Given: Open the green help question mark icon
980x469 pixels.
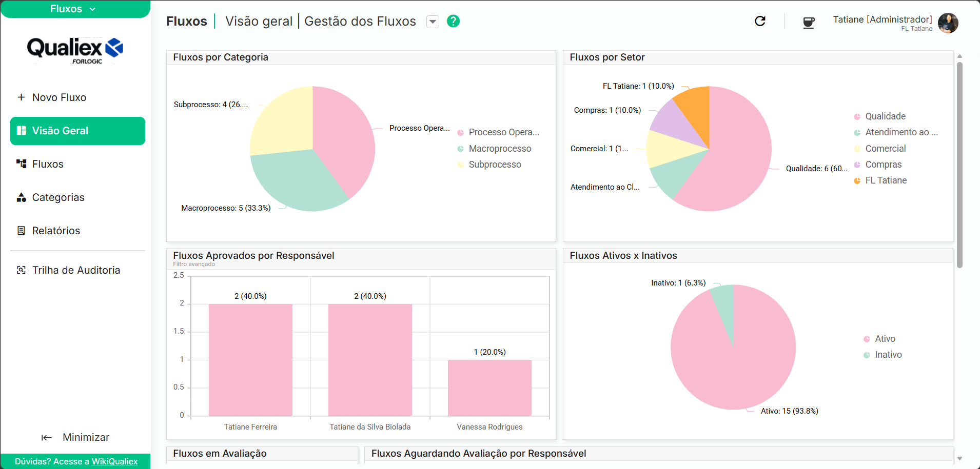Looking at the screenshot, I should pos(453,21).
